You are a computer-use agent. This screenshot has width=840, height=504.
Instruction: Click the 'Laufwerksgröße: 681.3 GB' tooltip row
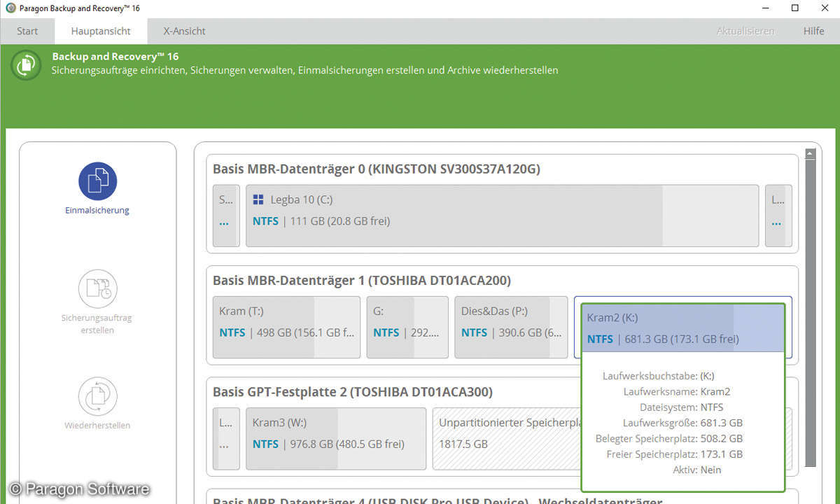pos(682,423)
